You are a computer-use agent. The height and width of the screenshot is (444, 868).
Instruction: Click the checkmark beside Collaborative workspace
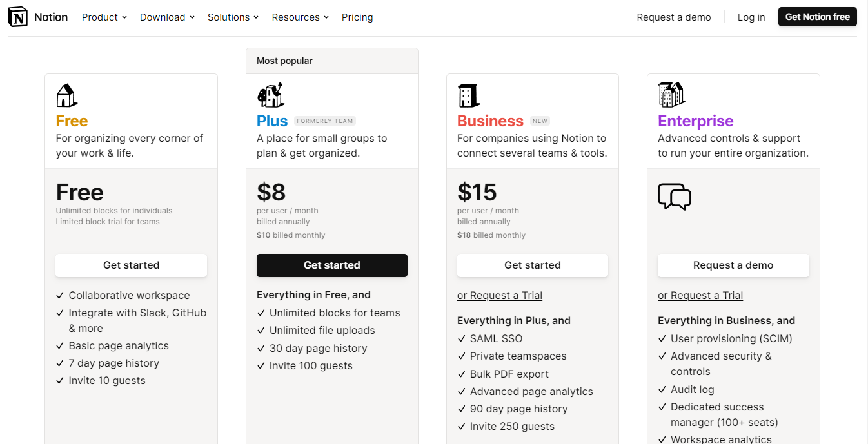tap(60, 296)
